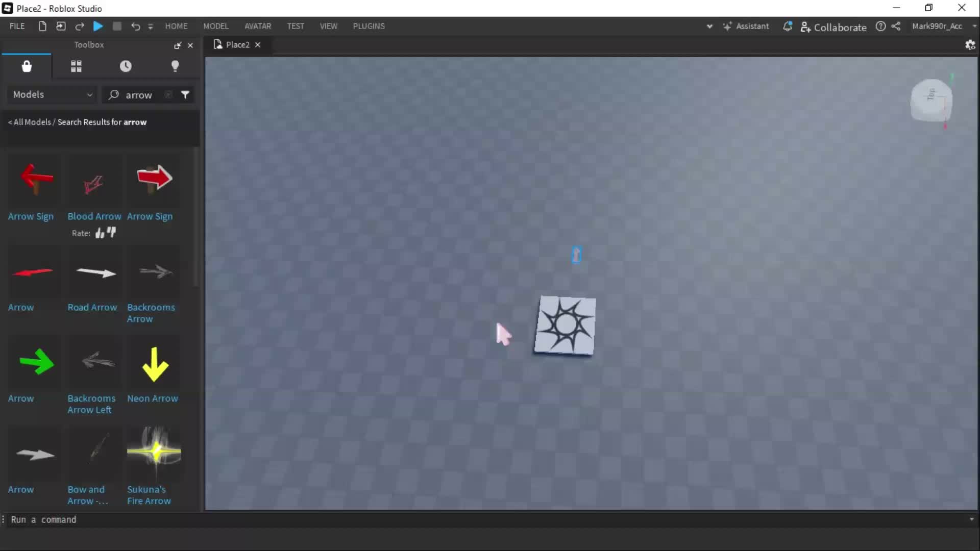Clear the toolbox search text
This screenshot has height=551, width=980.
pos(168,94)
